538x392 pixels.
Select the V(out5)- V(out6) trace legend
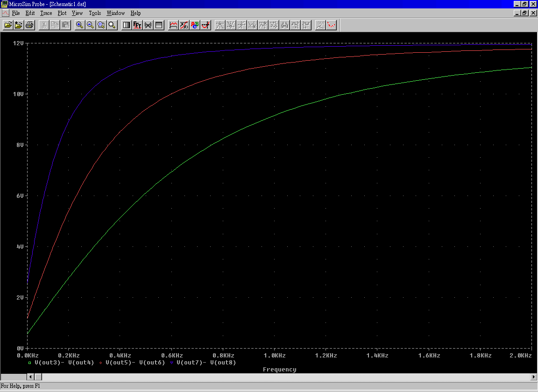135,363
